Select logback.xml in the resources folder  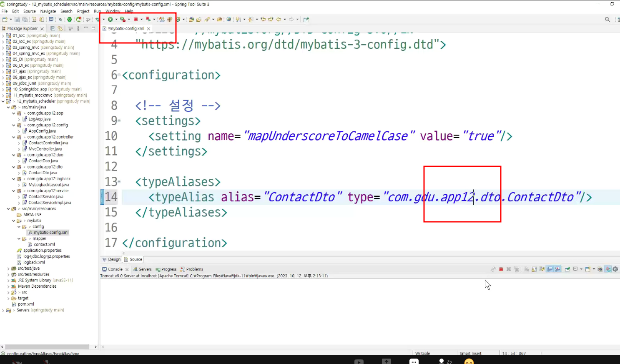point(34,263)
